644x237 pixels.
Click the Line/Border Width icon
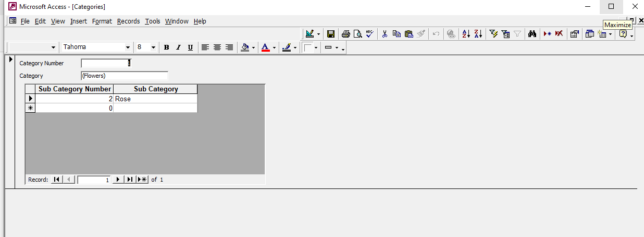click(307, 47)
